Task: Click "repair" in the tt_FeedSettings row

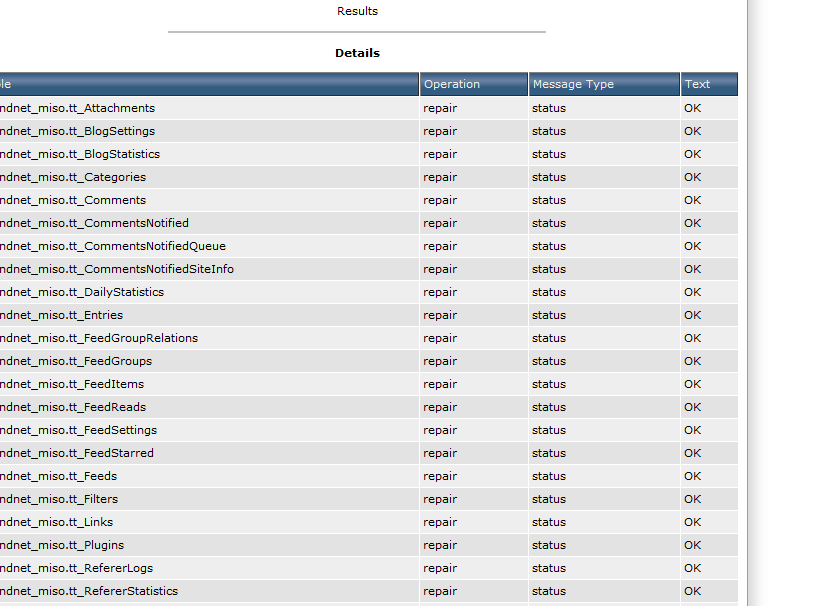Action: coord(440,430)
